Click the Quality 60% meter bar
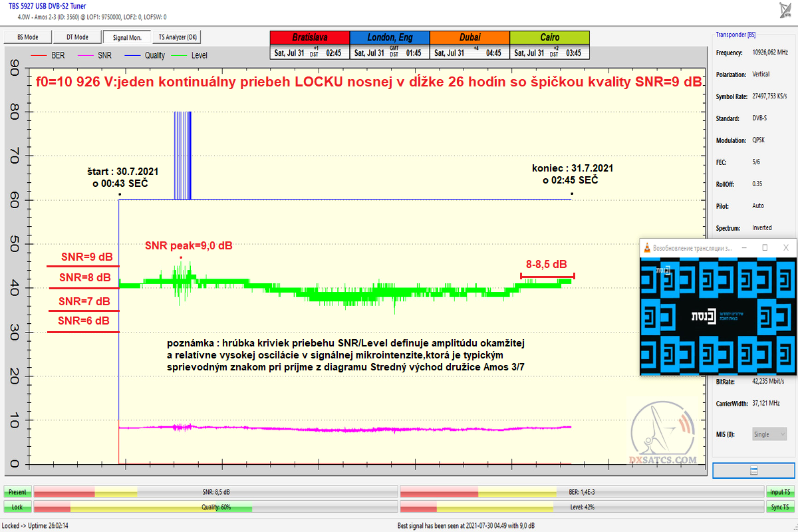 (216, 507)
